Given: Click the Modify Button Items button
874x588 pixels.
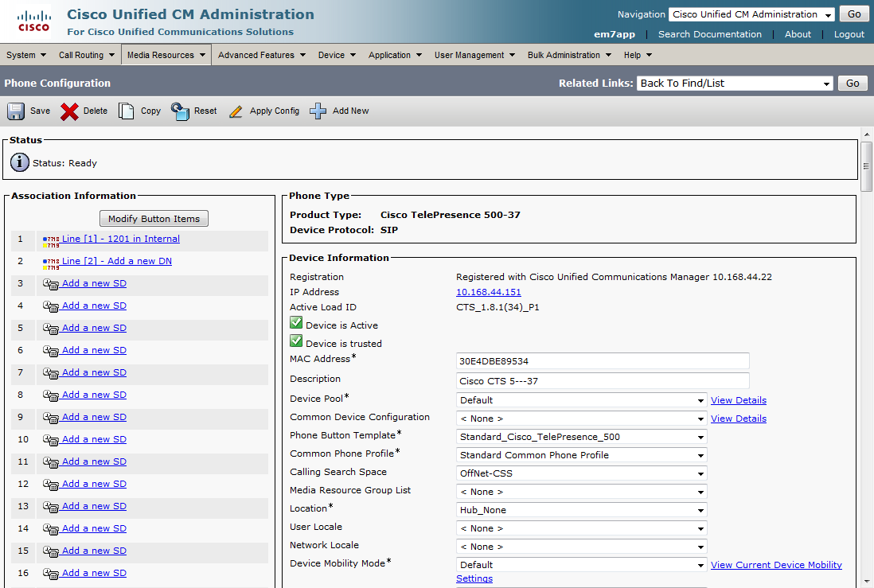Looking at the screenshot, I should tap(154, 219).
